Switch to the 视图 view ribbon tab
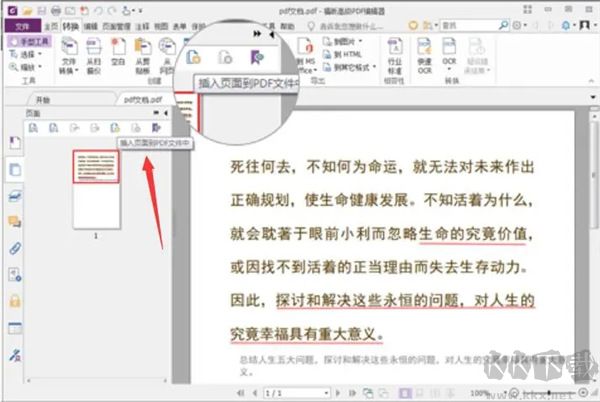Image resolution: width=600 pixels, height=402 pixels. pyautogui.click(x=161, y=26)
